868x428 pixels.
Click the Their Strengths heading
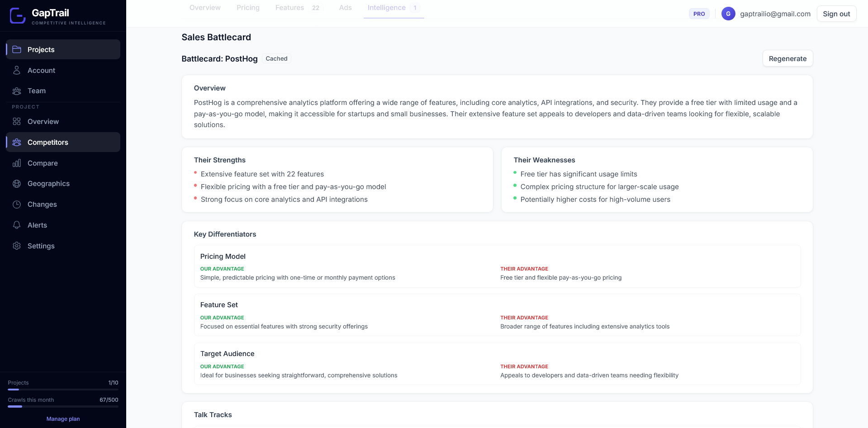(x=220, y=160)
